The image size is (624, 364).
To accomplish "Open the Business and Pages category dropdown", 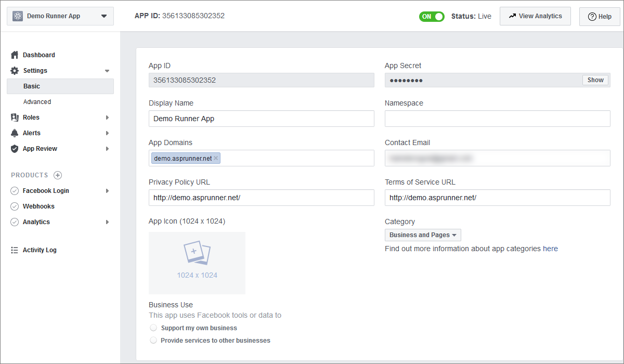I will (423, 235).
